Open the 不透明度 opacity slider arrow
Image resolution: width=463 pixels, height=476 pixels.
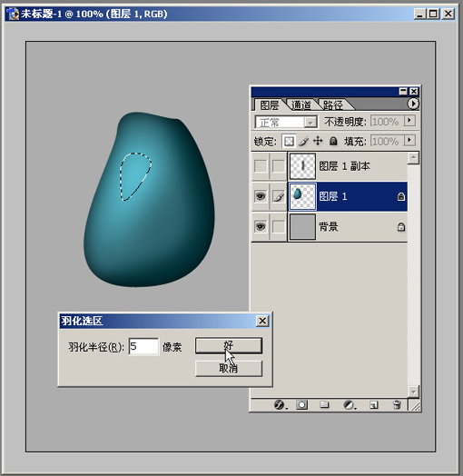[409, 121]
